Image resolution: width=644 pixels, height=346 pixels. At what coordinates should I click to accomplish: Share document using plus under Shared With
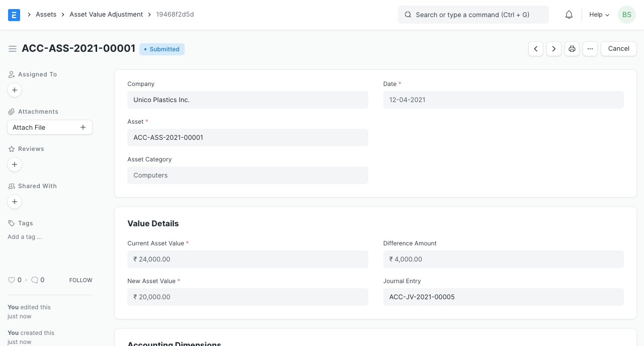pos(15,202)
